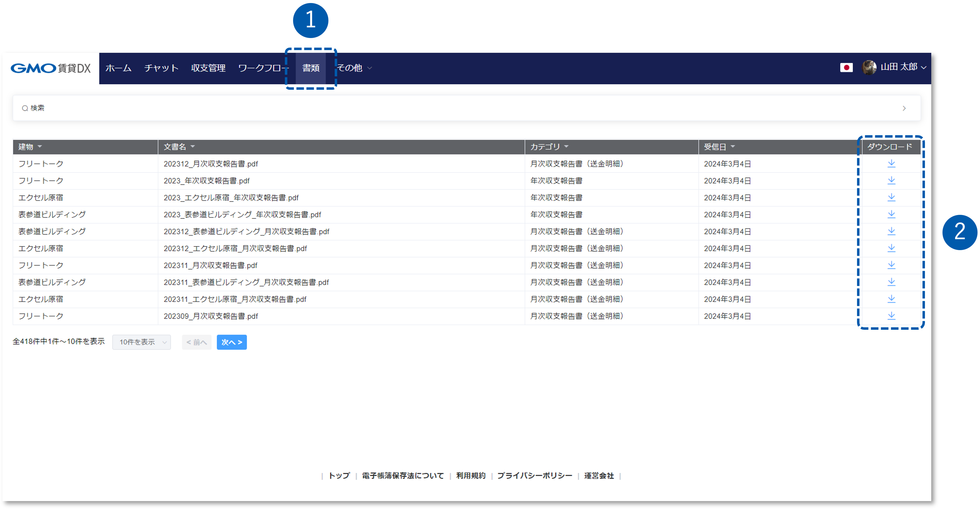Open the 建物 column sort dropdown
Viewport: 980px width, 509px height.
pos(39,147)
